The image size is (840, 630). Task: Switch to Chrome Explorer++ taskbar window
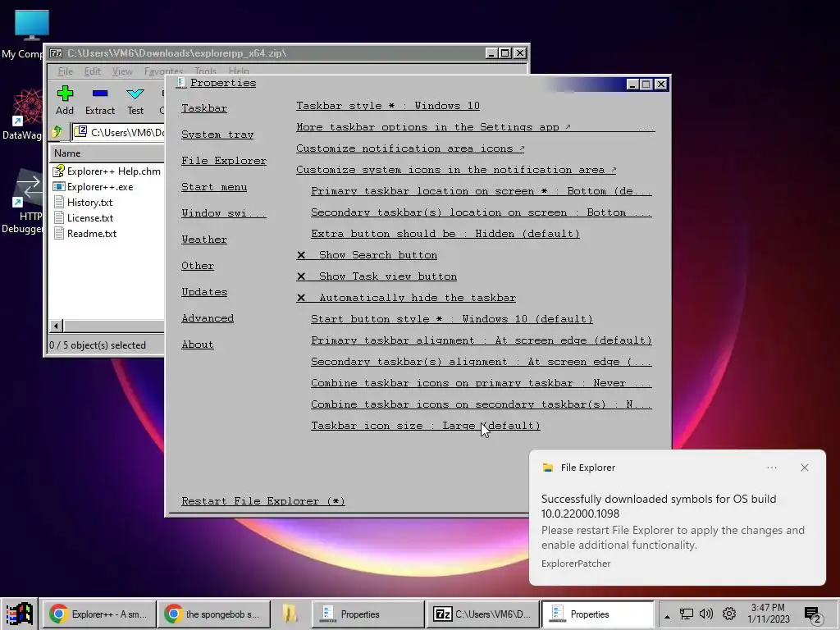point(98,614)
